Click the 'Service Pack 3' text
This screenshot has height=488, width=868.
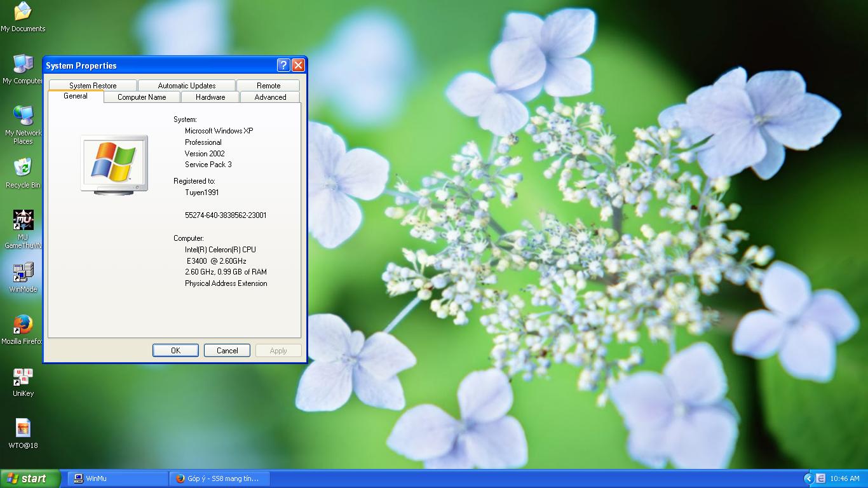click(x=208, y=165)
